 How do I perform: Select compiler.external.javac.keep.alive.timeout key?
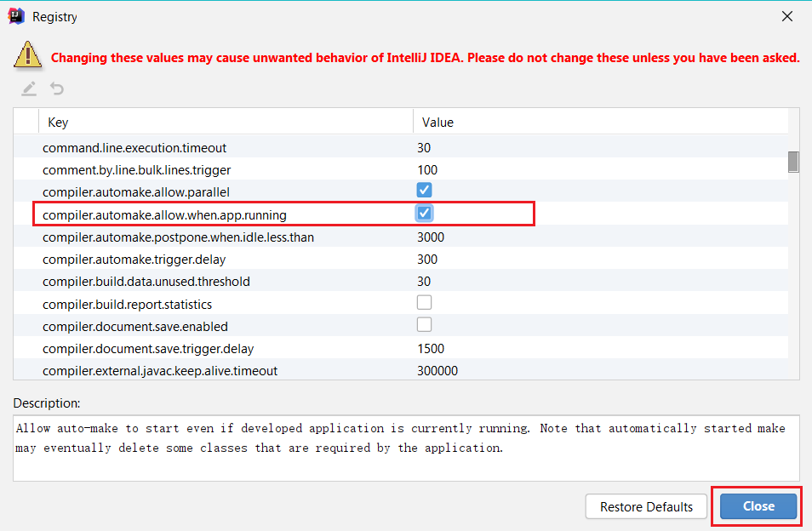(160, 371)
